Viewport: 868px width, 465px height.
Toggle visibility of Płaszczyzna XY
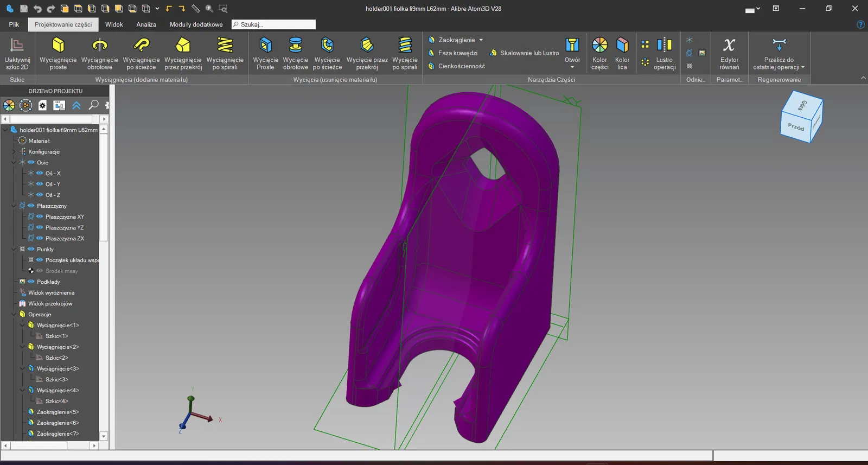(40, 216)
